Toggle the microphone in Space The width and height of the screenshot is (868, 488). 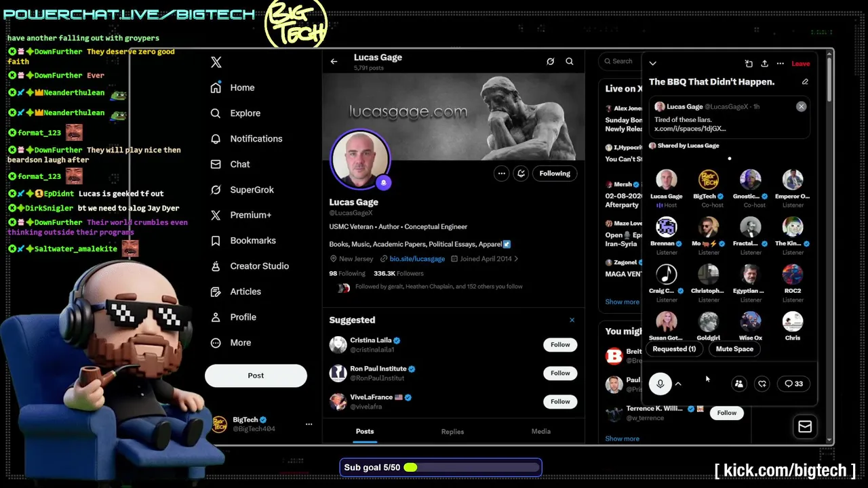point(660,384)
